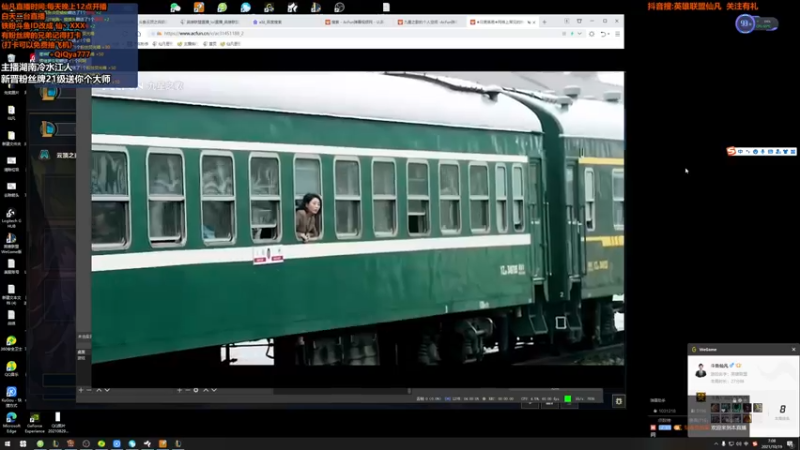Open the browser hamburger menu
The height and width of the screenshot is (450, 800).
coord(617,34)
